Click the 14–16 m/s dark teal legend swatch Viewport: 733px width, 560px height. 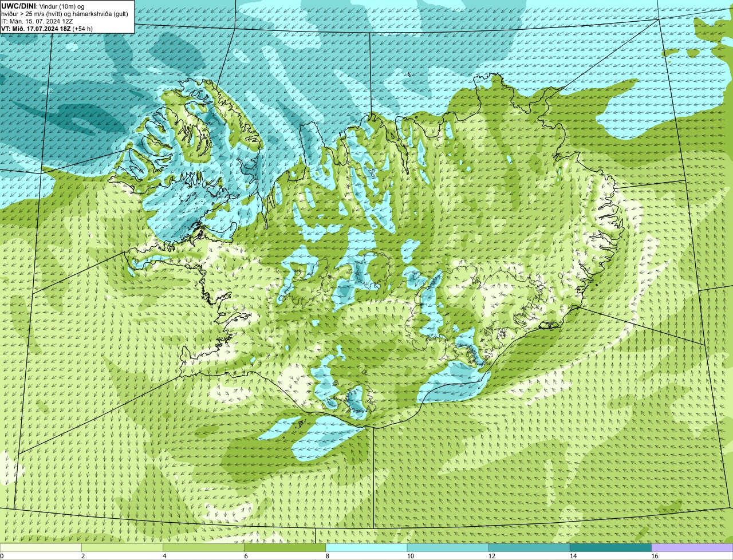tap(610, 547)
